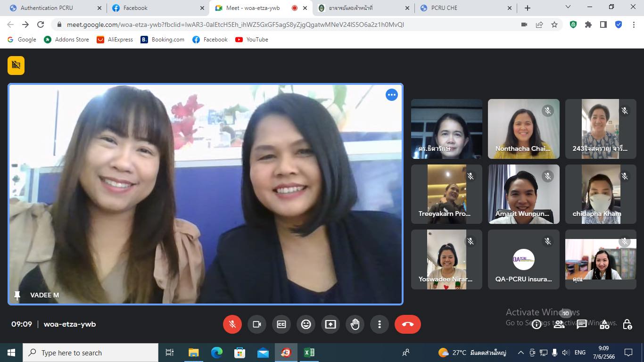Leave the call with red hangup button
644x362 pixels.
[407, 324]
